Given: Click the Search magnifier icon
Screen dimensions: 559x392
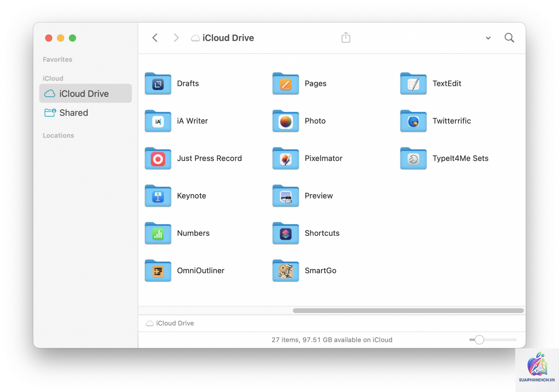Looking at the screenshot, I should 509,38.
